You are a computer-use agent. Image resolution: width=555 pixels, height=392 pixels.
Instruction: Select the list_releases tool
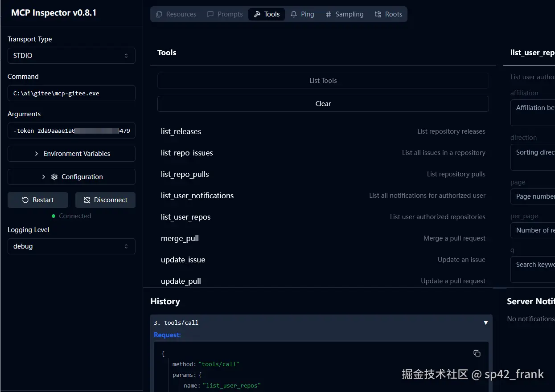[323, 131]
